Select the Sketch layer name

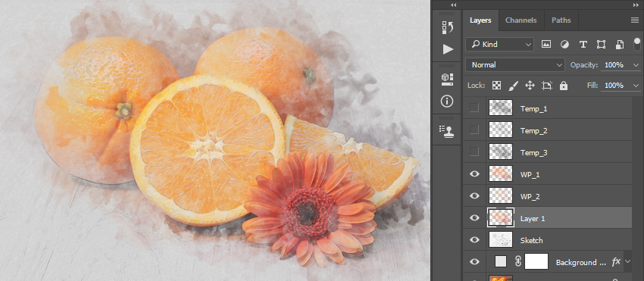click(x=531, y=240)
